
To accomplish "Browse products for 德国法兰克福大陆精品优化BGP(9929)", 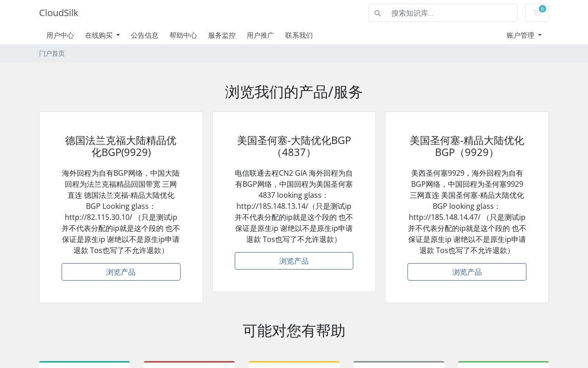I will pos(121,272).
